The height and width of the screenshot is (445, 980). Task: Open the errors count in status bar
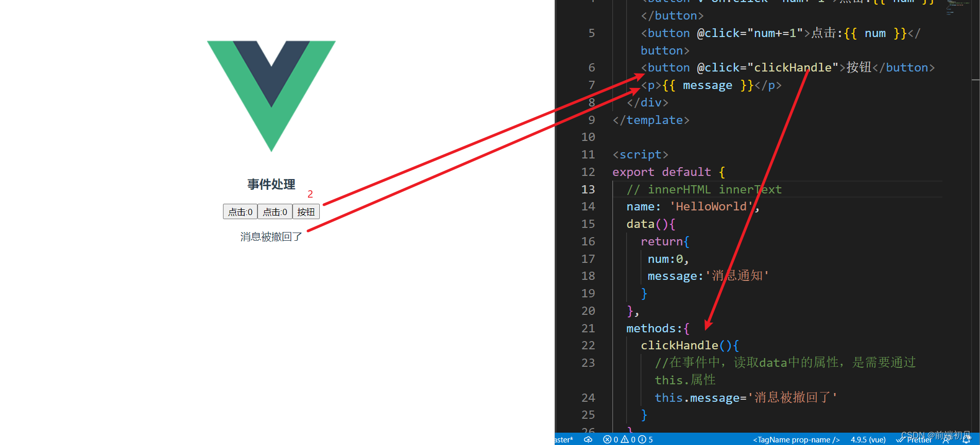611,439
